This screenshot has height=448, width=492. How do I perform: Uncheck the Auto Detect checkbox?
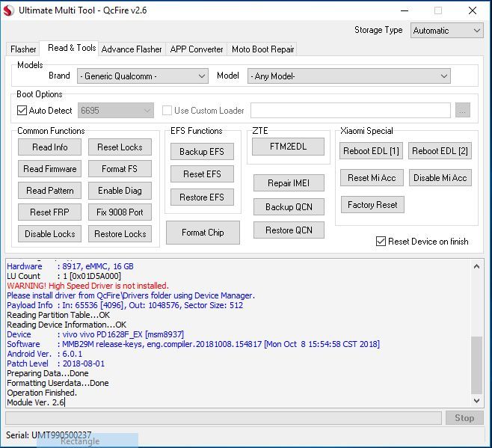pos(22,111)
